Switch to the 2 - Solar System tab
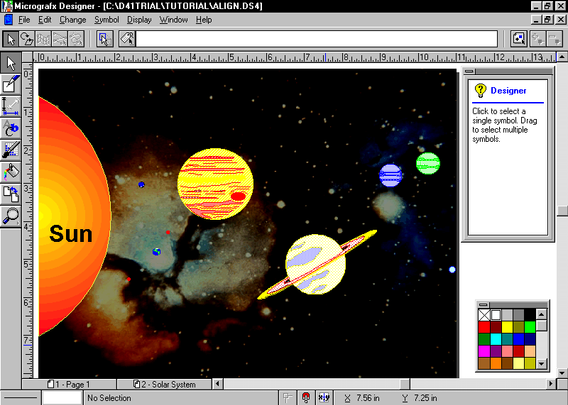Screen dimensions: 568x405 click(164, 384)
